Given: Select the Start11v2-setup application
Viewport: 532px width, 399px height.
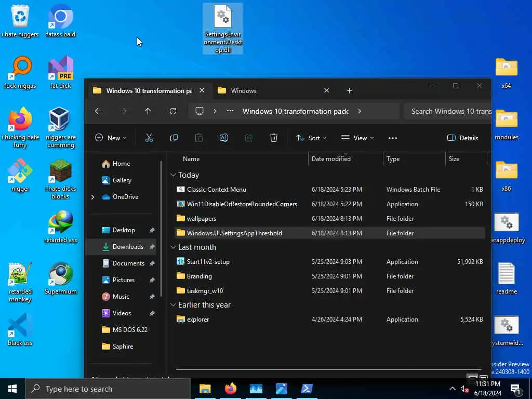Looking at the screenshot, I should pos(330,262).
